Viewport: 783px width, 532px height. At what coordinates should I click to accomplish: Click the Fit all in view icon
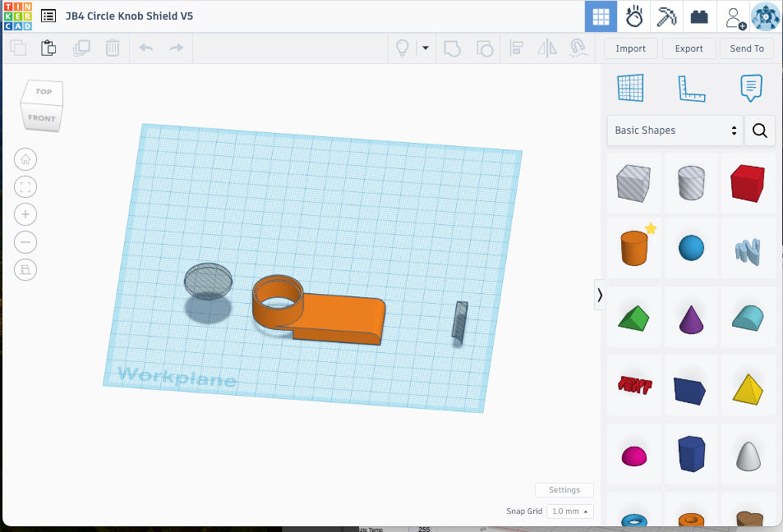[25, 186]
